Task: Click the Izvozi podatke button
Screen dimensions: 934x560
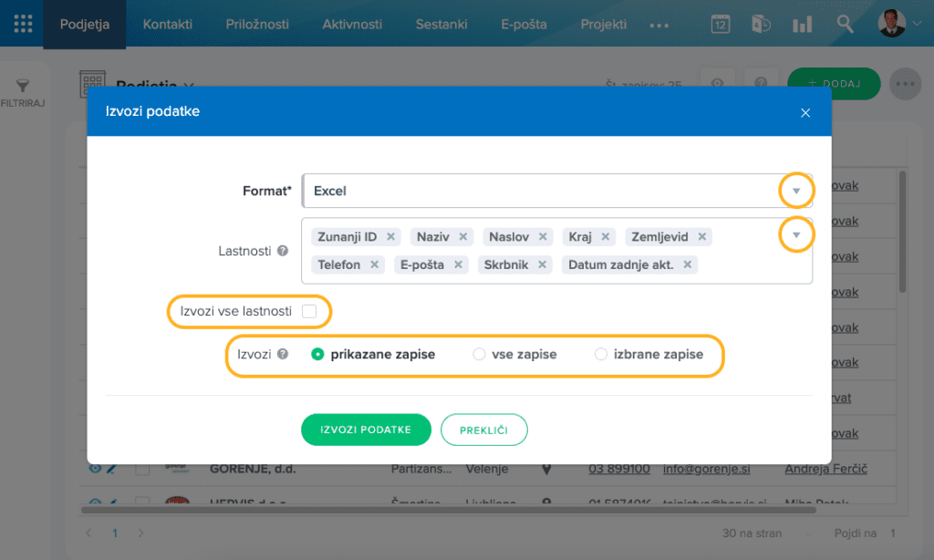Action: [x=366, y=430]
